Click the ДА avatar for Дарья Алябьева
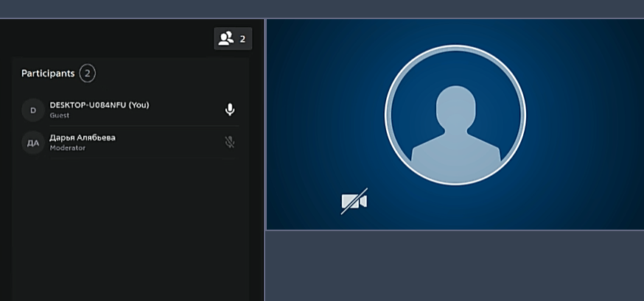The height and width of the screenshot is (301, 644). 32,143
